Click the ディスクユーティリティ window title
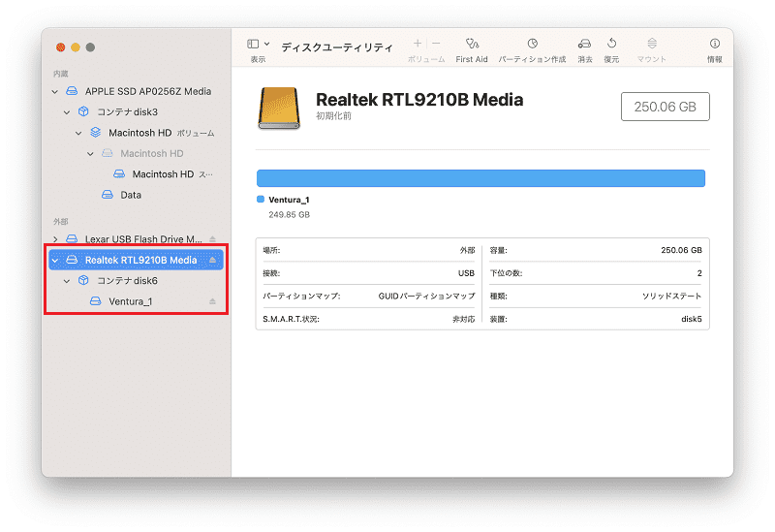The image size is (775, 532). pyautogui.click(x=337, y=47)
